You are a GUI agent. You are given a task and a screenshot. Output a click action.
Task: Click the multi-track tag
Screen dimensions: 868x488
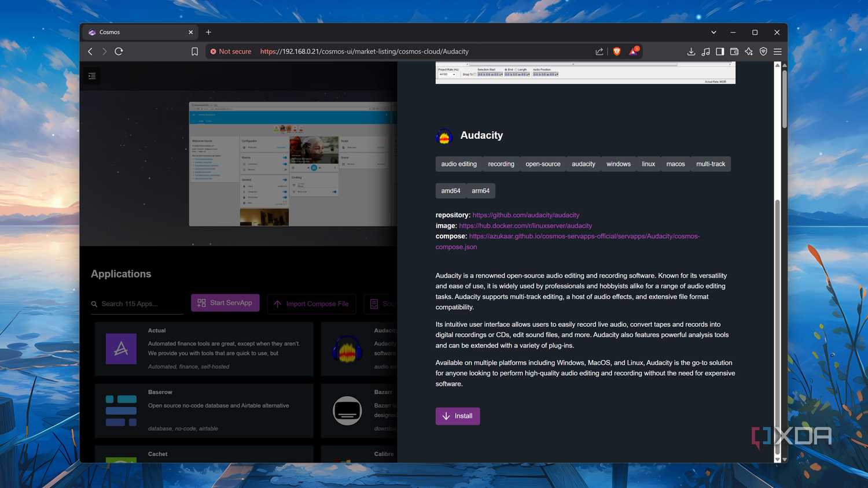(x=711, y=164)
